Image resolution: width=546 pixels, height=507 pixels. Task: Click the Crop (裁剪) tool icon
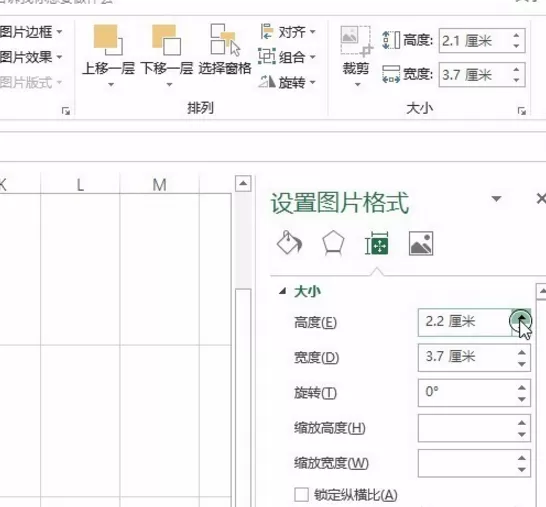(x=356, y=41)
